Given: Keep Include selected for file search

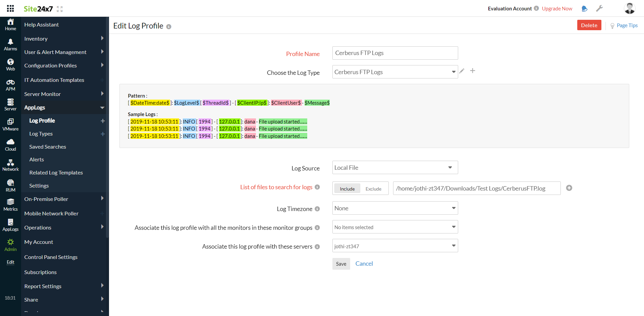Looking at the screenshot, I should (347, 189).
